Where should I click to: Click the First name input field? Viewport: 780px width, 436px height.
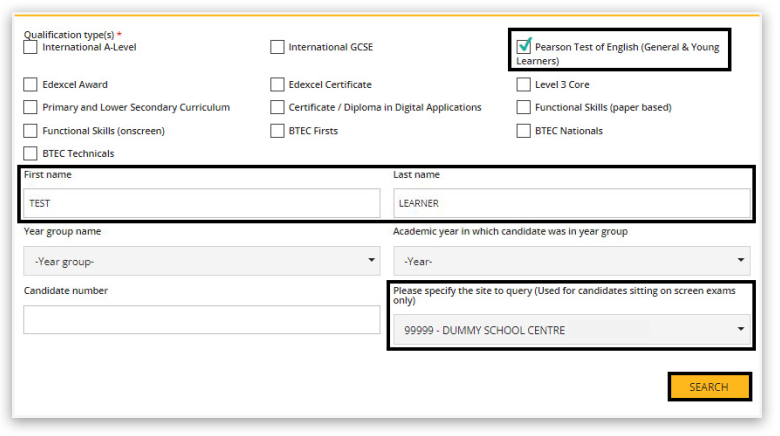coord(202,203)
